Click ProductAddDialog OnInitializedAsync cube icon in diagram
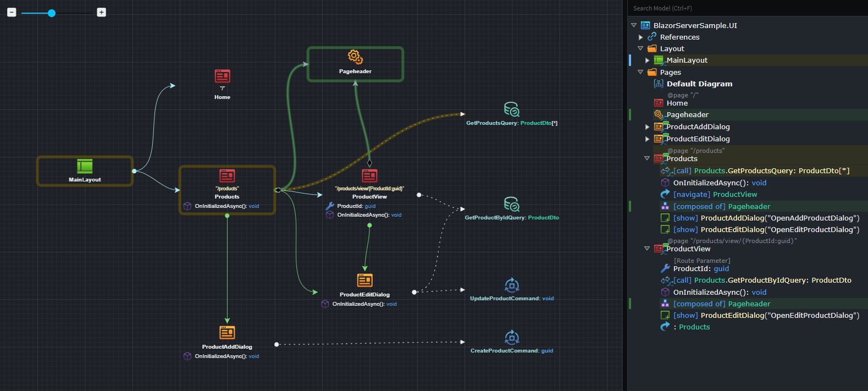Screen dimensions: 868x391 (x=187, y=356)
